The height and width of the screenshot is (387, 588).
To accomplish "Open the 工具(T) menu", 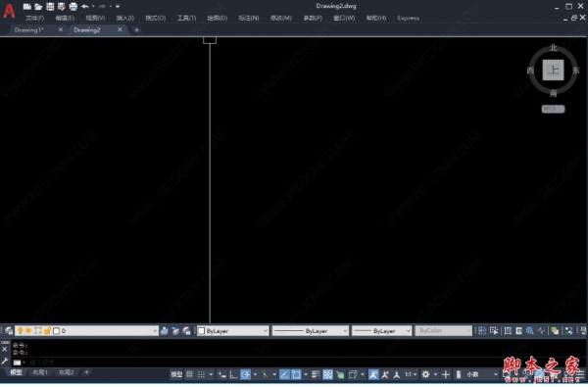I will pyautogui.click(x=186, y=18).
